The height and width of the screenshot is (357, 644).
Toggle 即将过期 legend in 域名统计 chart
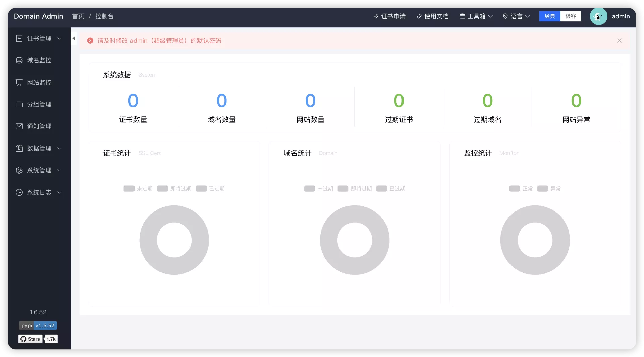(x=355, y=189)
